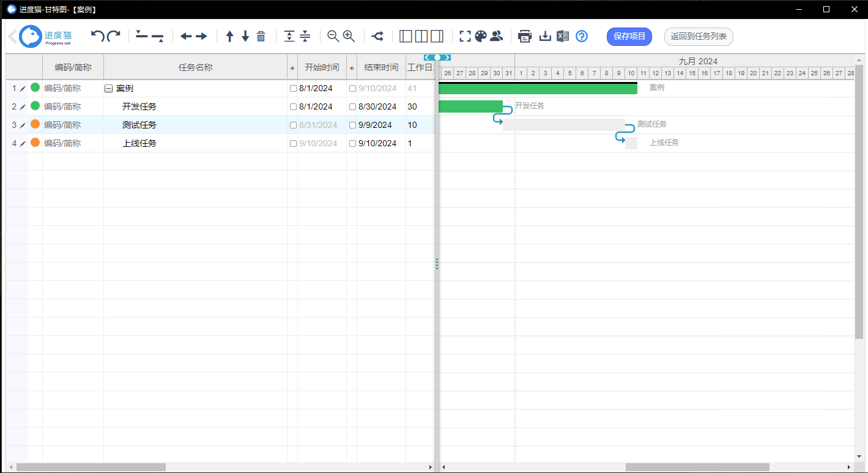Click 返回到任务列表 button
Screen dimensions: 868x473
[x=699, y=37]
